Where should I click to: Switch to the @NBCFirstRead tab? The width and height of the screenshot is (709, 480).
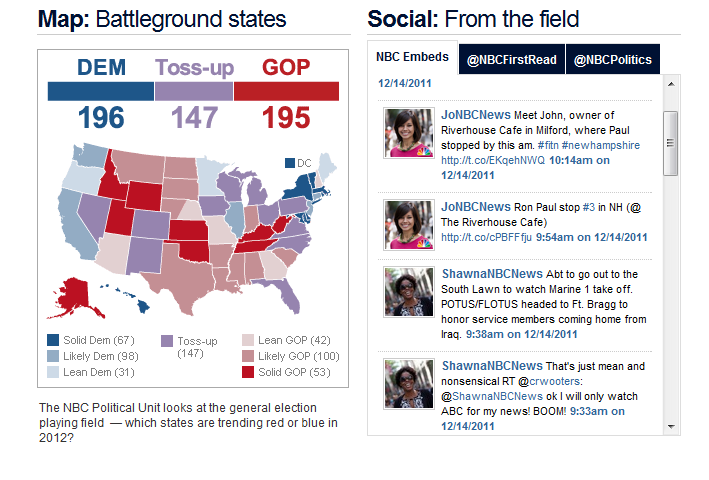(512, 60)
